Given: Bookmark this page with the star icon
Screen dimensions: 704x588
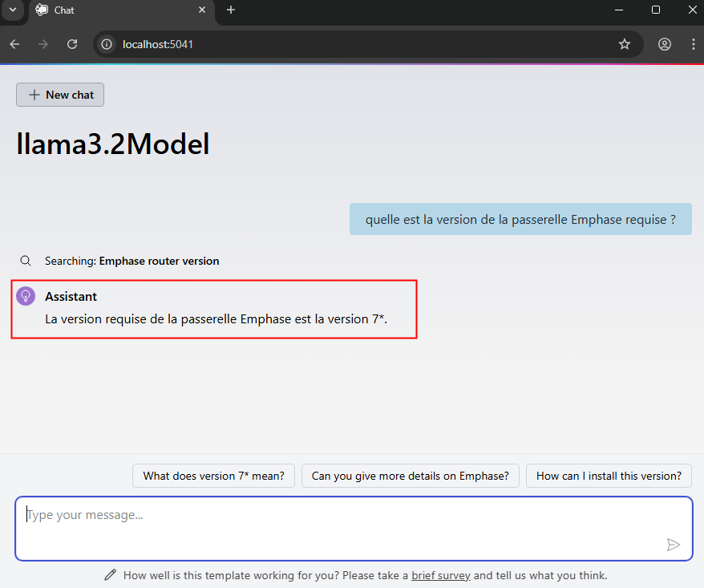Looking at the screenshot, I should 625,44.
